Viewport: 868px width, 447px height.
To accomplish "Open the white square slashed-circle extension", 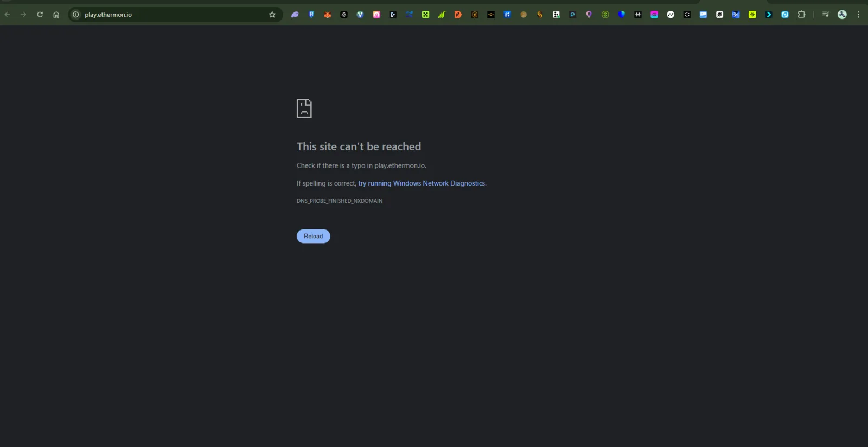I will pos(719,15).
